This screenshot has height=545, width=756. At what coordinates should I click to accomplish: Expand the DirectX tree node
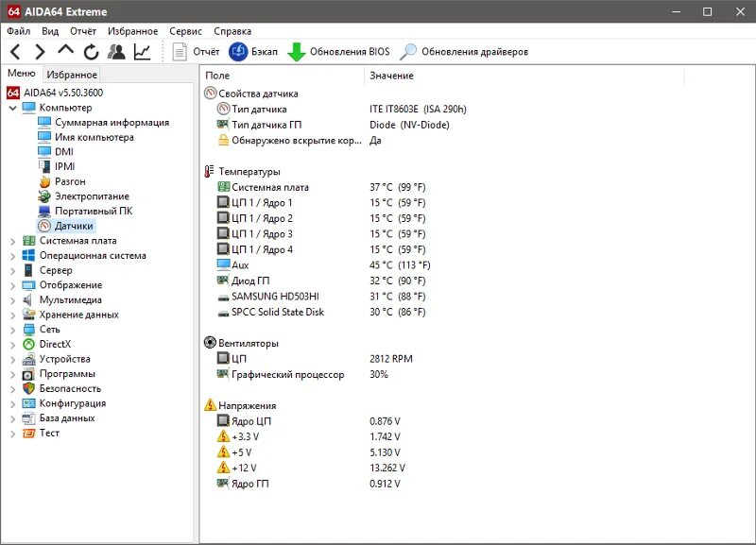click(13, 345)
